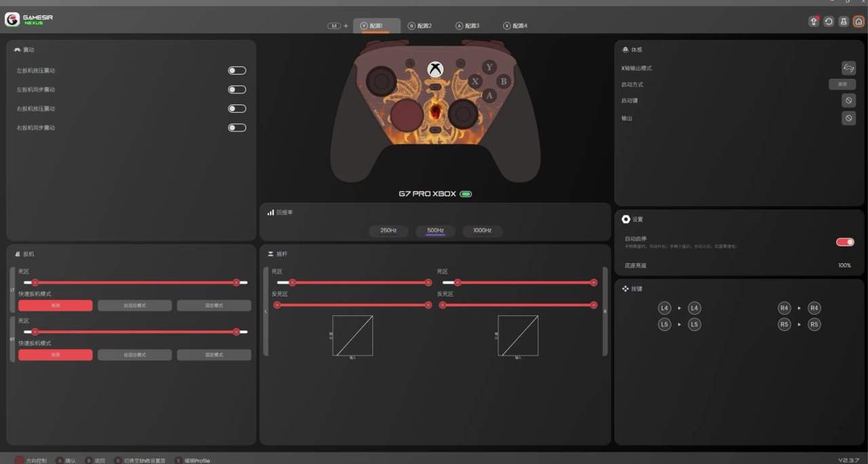Open the lab flask icon in top-right toolbar

point(844,22)
